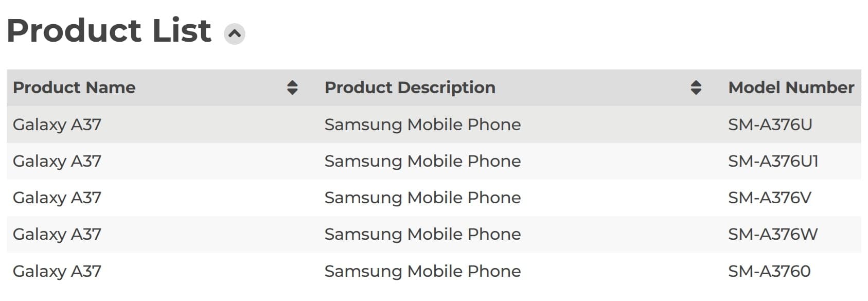
Task: Click the Product Name sort arrows icon
Action: pyautogui.click(x=292, y=87)
